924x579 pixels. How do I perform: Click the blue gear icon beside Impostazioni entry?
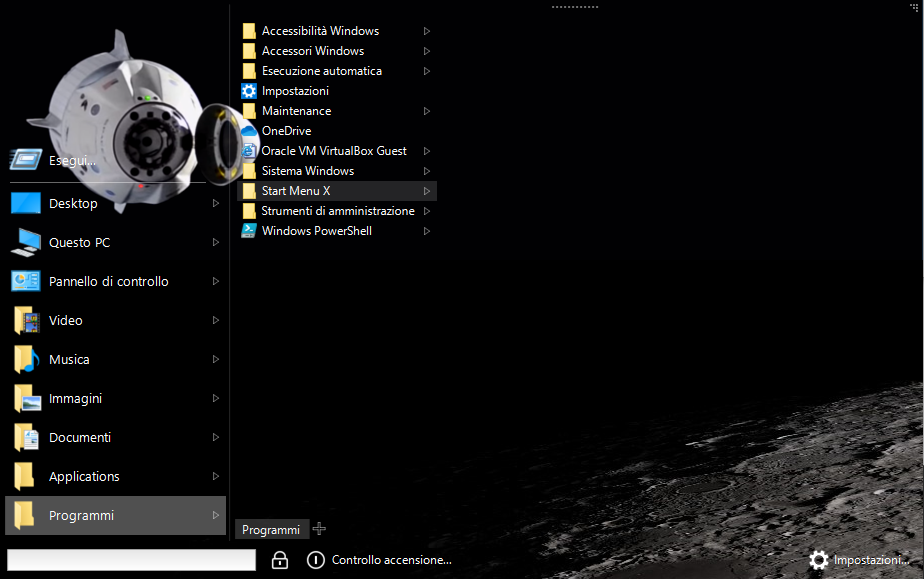coord(249,91)
